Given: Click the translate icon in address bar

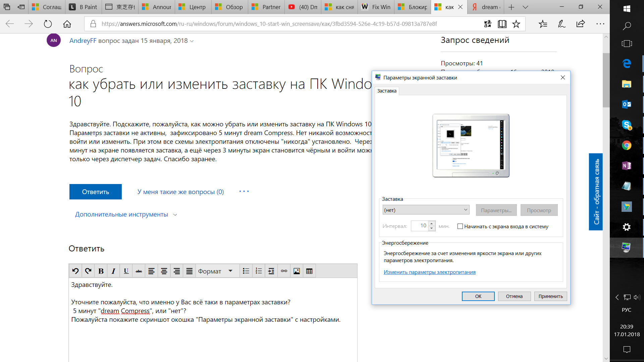Looking at the screenshot, I should (x=488, y=24).
